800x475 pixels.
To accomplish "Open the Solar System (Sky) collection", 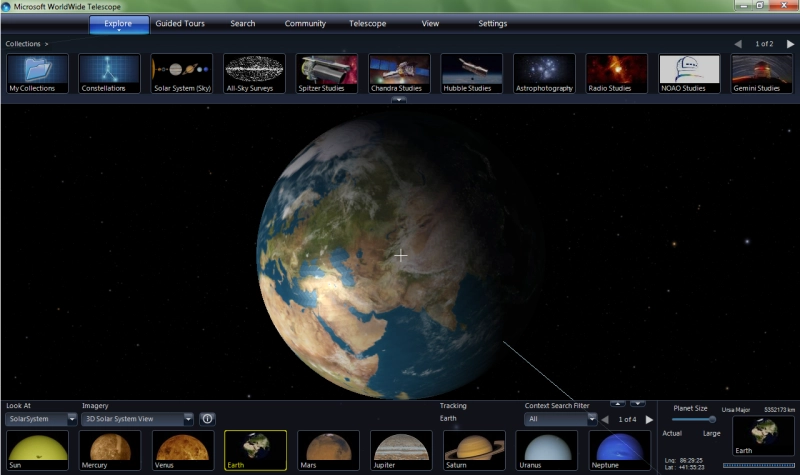I will [182, 73].
